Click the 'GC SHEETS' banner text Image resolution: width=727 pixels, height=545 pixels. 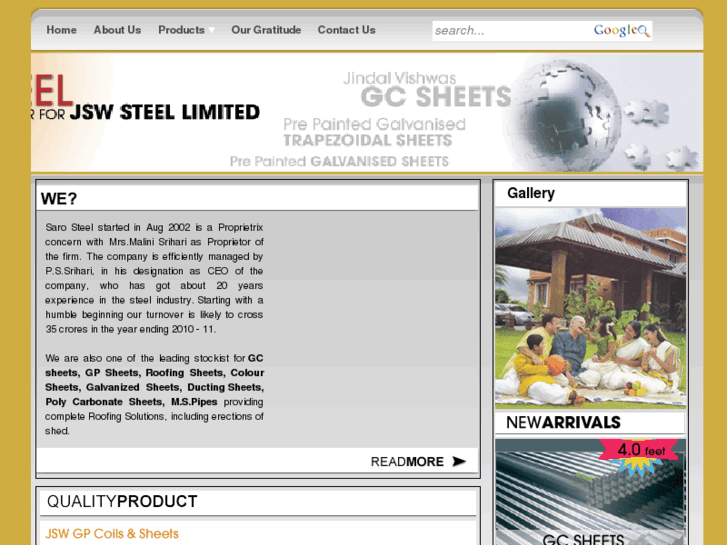436,96
